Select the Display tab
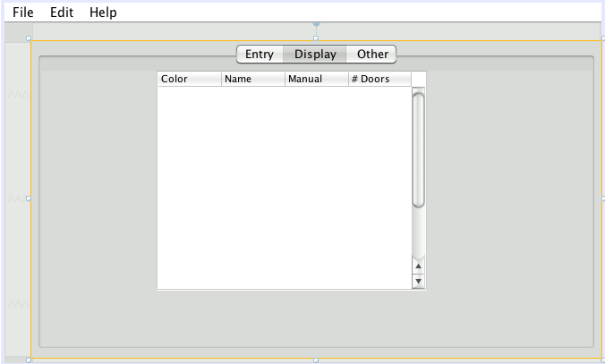 pyautogui.click(x=315, y=55)
